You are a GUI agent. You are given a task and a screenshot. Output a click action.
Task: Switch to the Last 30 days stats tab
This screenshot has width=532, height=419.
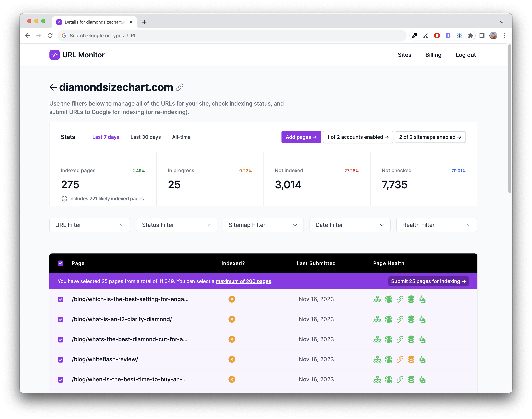tap(145, 137)
